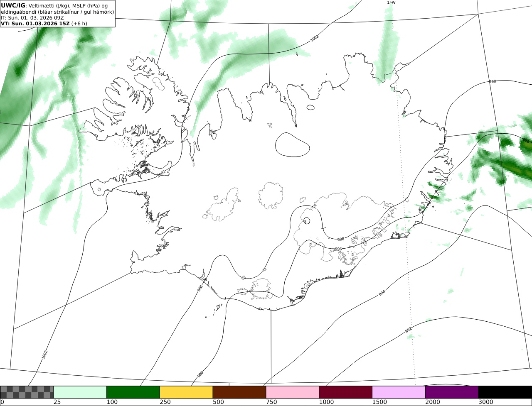532x406 pixels.
Task: Click the "994" isobar label
Action: click(382, 293)
